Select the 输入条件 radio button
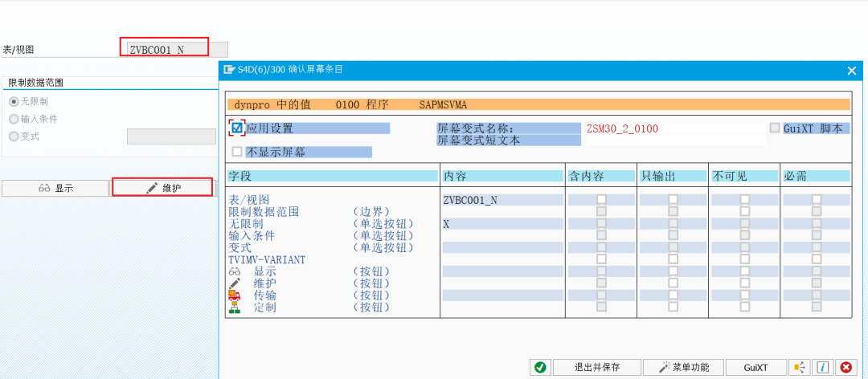 (14, 119)
